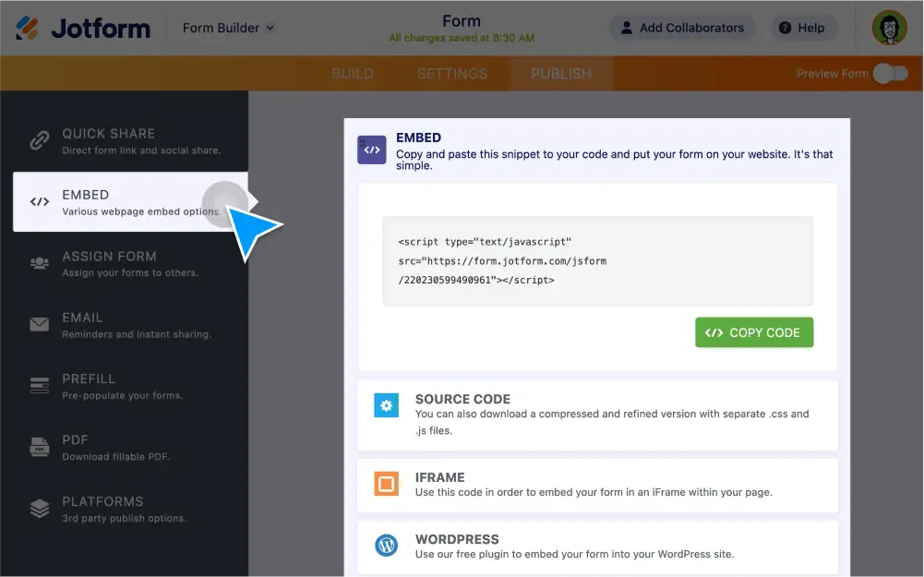Click the PDF download icon
This screenshot has width=924, height=577.
(39, 447)
